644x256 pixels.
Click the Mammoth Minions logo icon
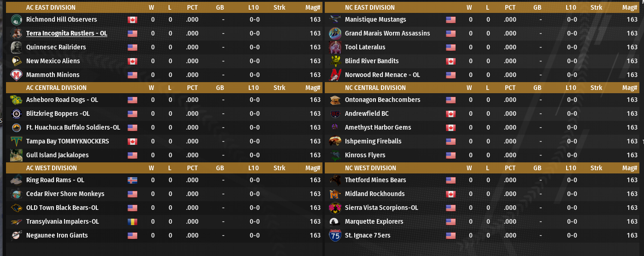[16, 75]
